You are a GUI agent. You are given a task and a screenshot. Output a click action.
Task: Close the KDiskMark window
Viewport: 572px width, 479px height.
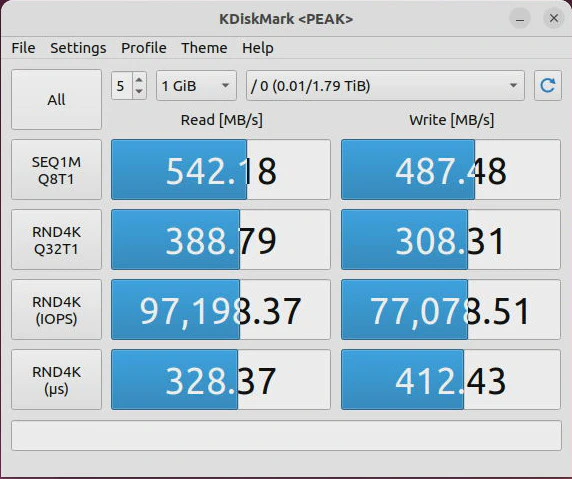tap(554, 18)
